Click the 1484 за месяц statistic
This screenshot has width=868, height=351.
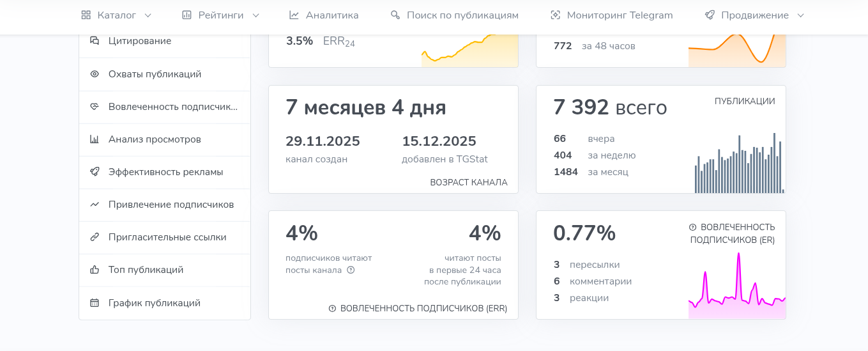point(591,172)
